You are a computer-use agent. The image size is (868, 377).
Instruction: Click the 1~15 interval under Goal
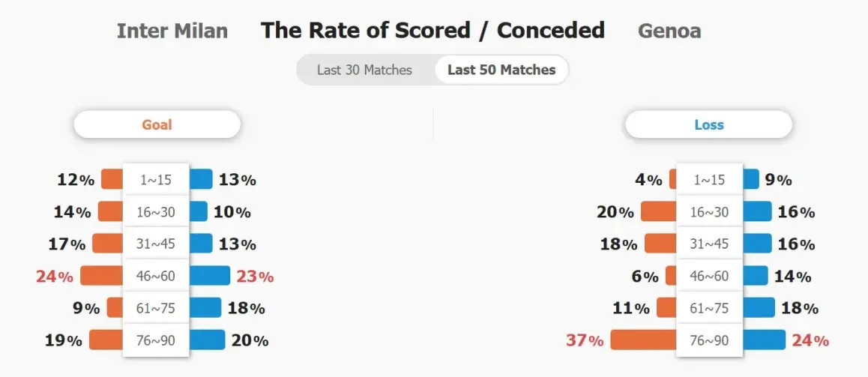[156, 179]
